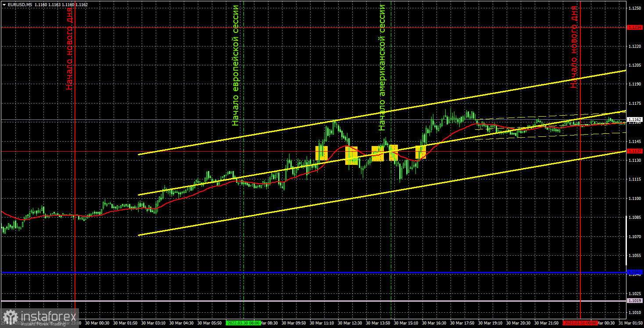This screenshot has height=328, width=644.
Task: Click the 30 Mar 05:50 time label
Action: 209,323
